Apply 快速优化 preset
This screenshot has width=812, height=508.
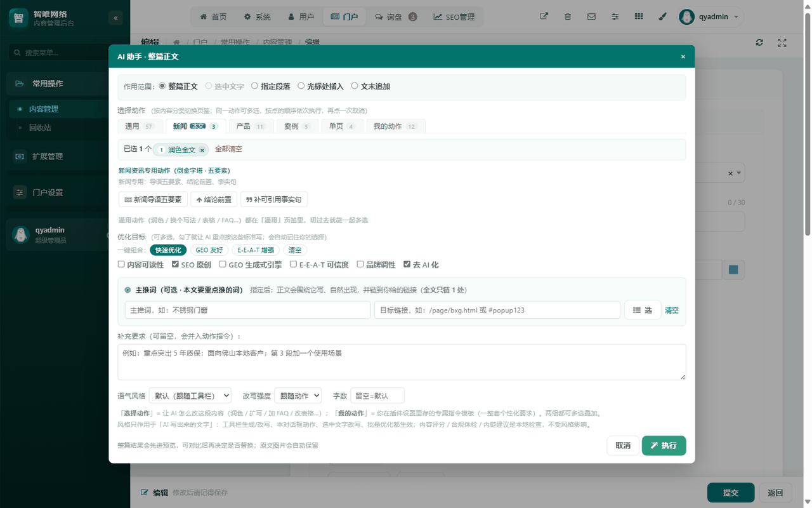[x=168, y=250]
